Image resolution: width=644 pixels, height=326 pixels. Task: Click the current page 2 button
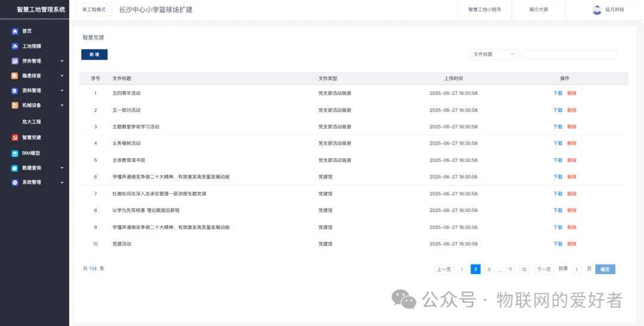point(476,269)
